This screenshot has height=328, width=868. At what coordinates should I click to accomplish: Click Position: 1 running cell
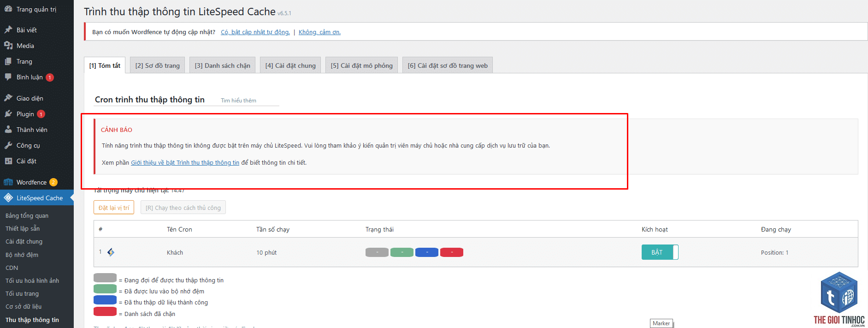click(x=774, y=252)
